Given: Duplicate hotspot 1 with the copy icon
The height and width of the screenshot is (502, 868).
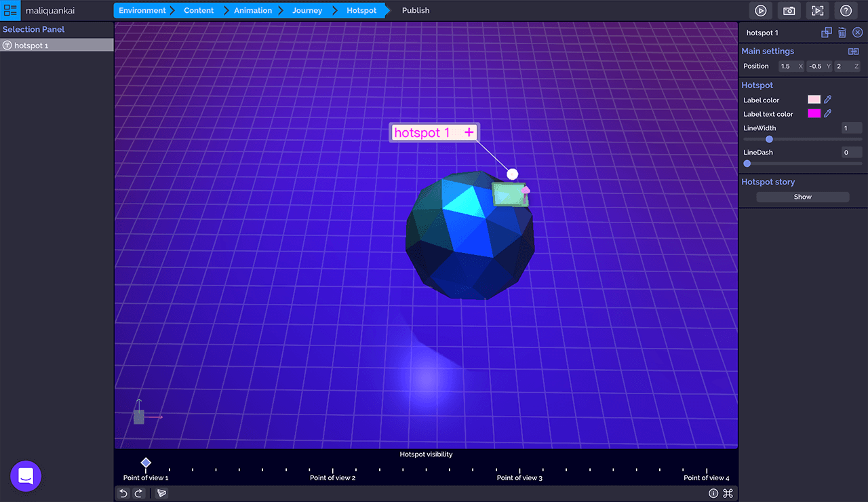Looking at the screenshot, I should pyautogui.click(x=826, y=33).
